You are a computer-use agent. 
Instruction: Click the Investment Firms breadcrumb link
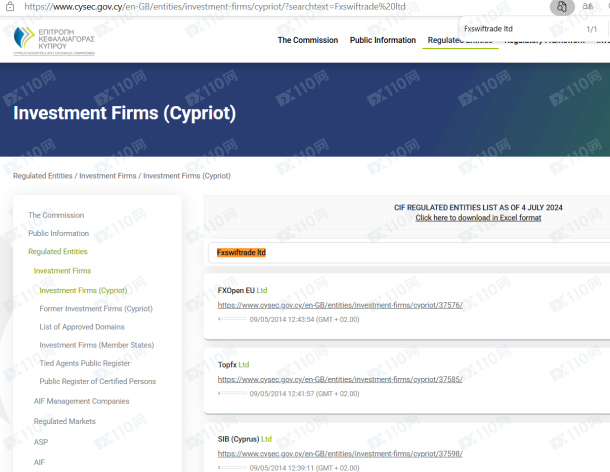click(x=108, y=176)
